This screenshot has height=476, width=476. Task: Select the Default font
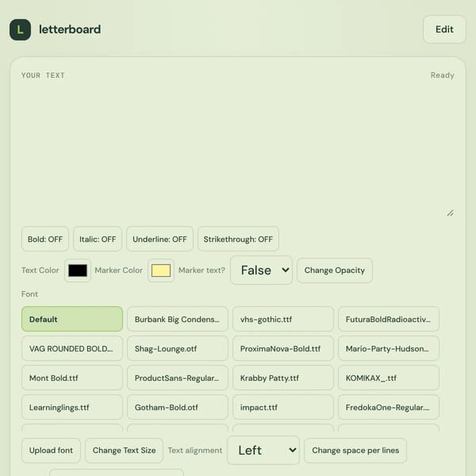pos(72,319)
